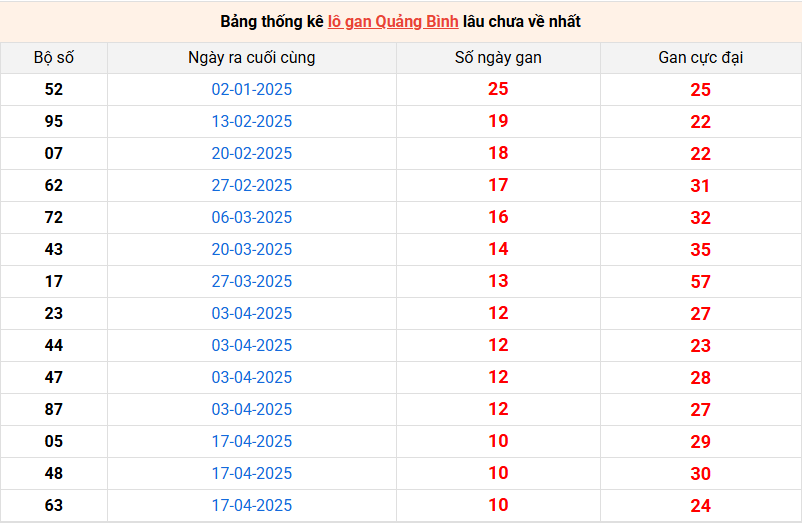Select the max gan value 35 for number 43
The height and width of the screenshot is (524, 802).
(700, 250)
